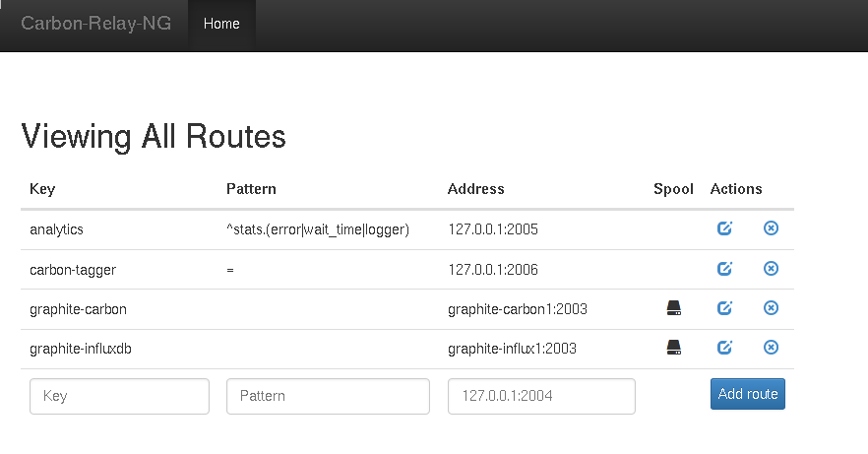Edit the graphite-influxdb route

[x=724, y=348]
